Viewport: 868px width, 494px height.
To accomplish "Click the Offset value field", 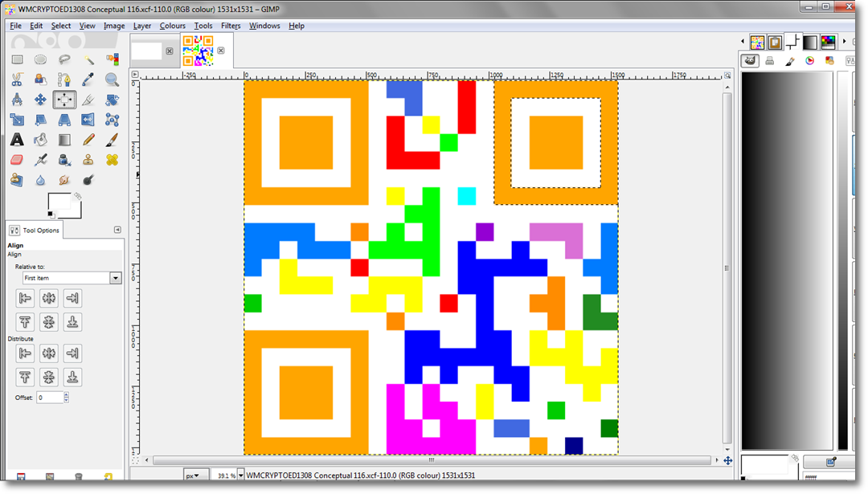I will coord(50,397).
